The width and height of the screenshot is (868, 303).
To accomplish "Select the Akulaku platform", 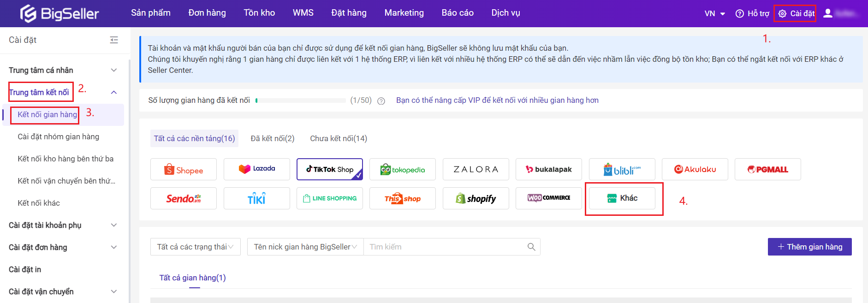I will (x=695, y=169).
